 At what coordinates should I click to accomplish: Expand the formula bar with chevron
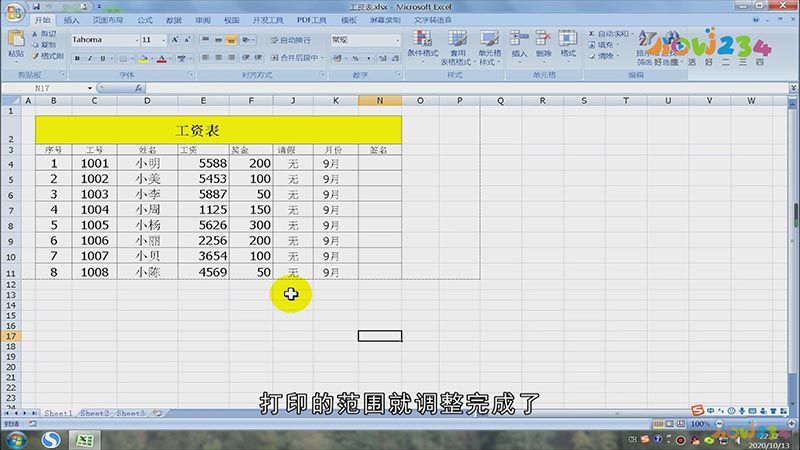click(x=793, y=88)
